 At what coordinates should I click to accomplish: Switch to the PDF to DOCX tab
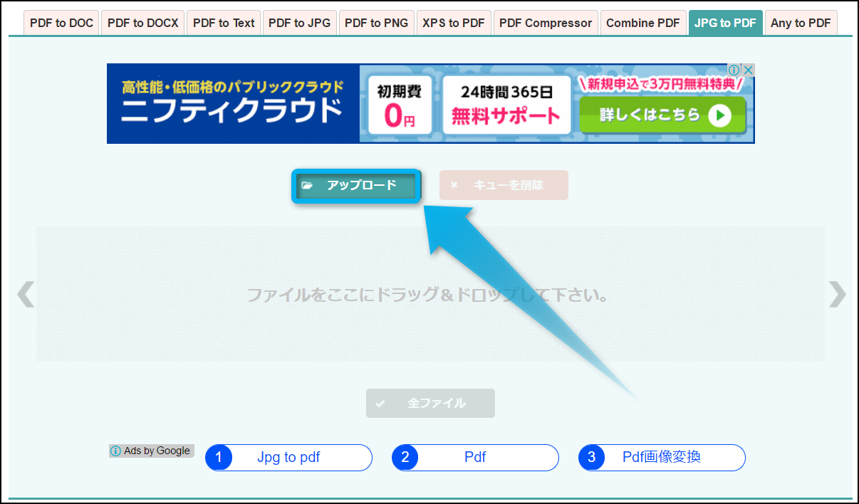tap(142, 23)
